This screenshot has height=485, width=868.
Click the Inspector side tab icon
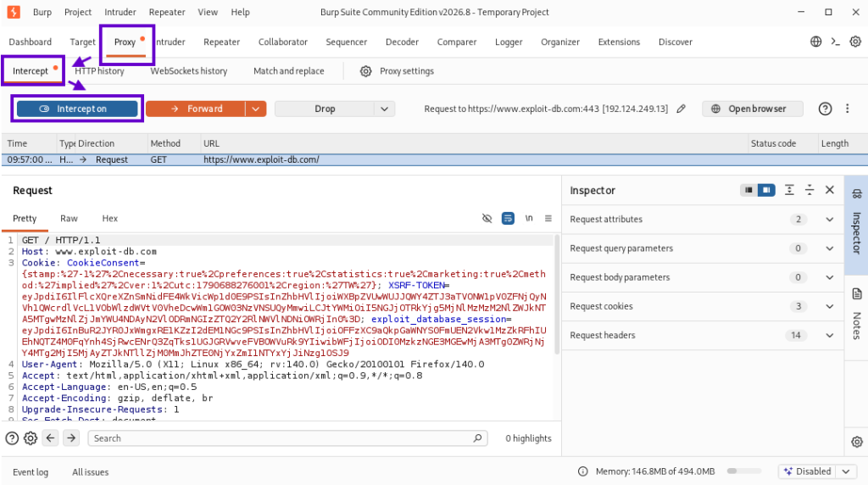(857, 194)
